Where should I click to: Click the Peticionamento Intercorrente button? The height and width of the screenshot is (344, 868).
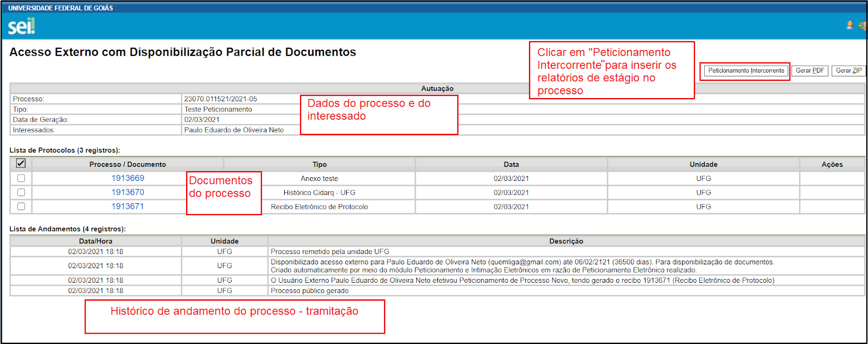[x=746, y=71]
